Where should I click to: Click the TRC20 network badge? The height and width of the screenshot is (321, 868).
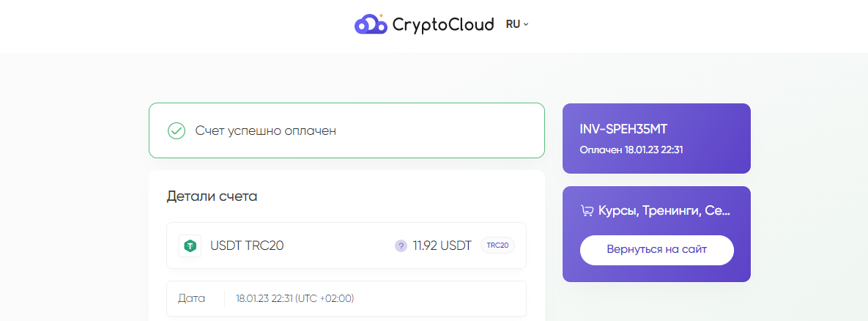tap(497, 246)
